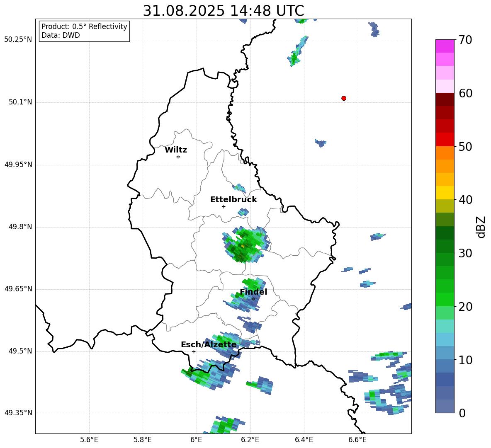Click the 6.4°E longitude label
491x448 pixels.
point(304,440)
